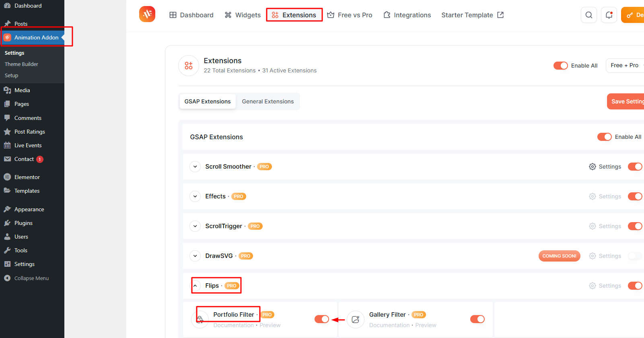Click the Comments bubble icon in sidebar
The image size is (644, 338).
[x=7, y=118]
